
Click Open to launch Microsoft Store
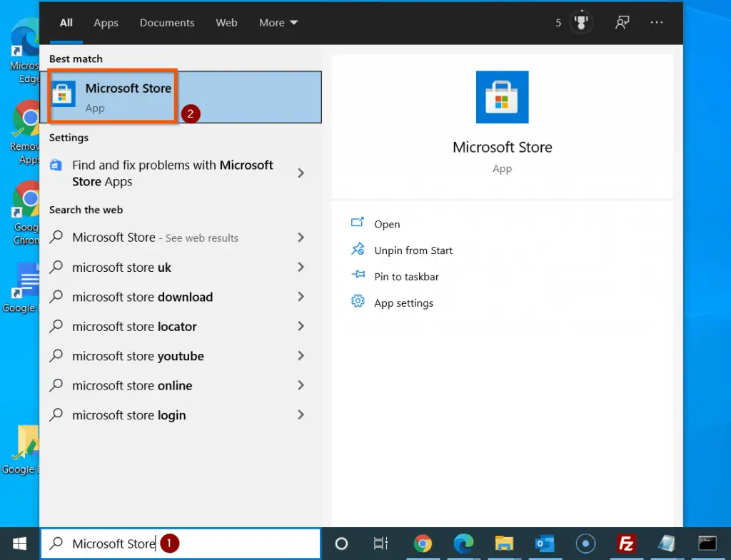pyautogui.click(x=387, y=223)
